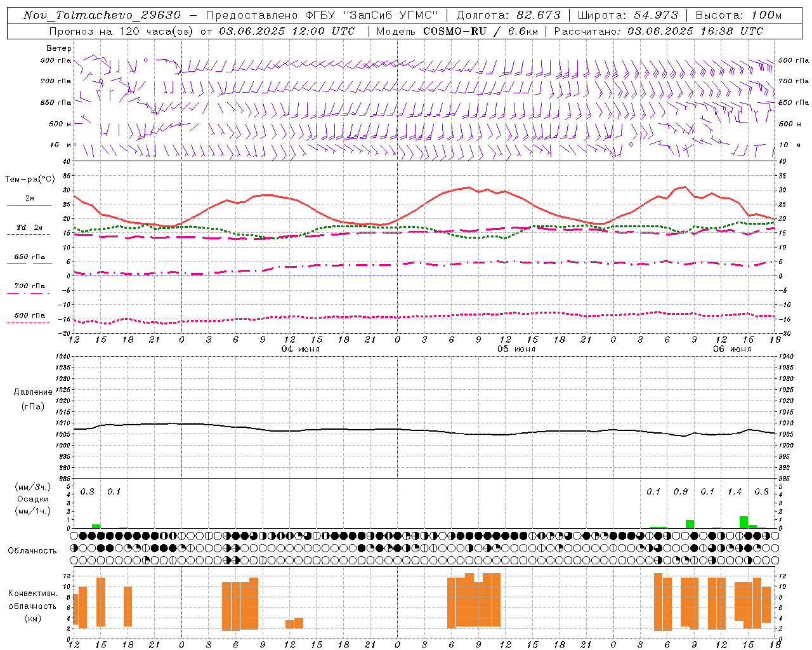Click the elevation text Высота: 100м
This screenshot has height=650, width=812.
pyautogui.click(x=739, y=15)
